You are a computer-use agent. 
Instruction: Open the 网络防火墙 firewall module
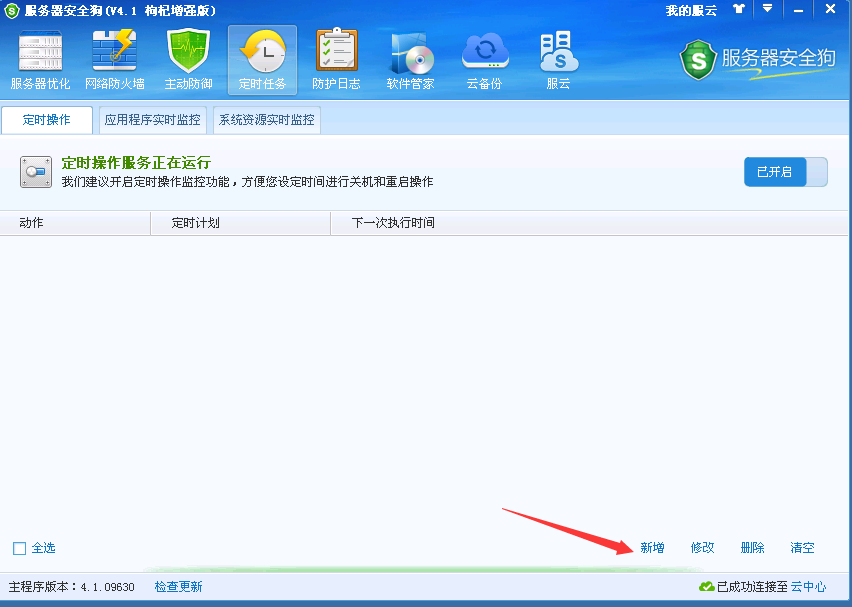[x=114, y=60]
